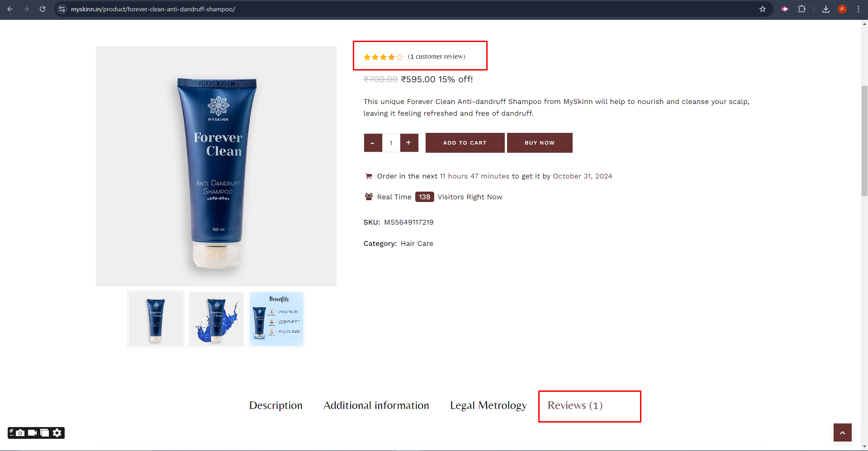
Task: Open the 1 customer review link
Action: click(436, 56)
